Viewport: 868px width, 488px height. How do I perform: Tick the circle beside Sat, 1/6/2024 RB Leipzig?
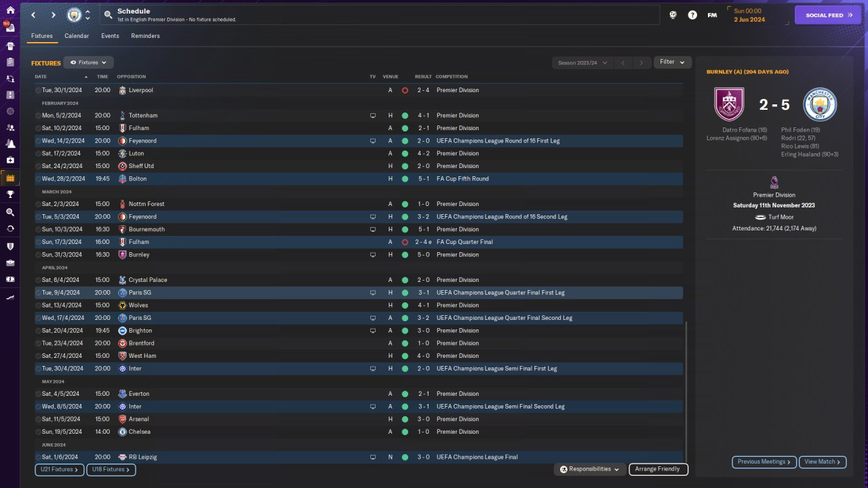(x=38, y=457)
